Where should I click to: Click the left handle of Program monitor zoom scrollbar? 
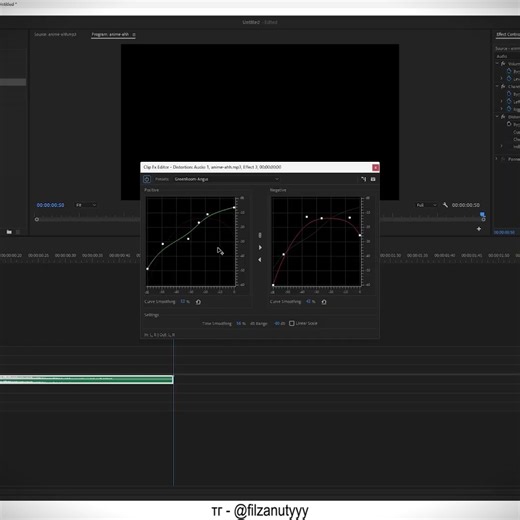[37, 219]
